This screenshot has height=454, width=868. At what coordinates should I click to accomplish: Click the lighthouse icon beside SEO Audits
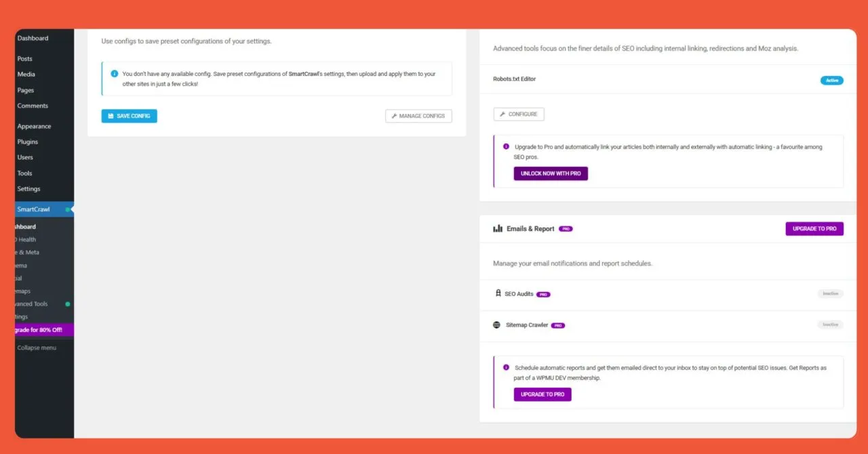click(x=497, y=293)
